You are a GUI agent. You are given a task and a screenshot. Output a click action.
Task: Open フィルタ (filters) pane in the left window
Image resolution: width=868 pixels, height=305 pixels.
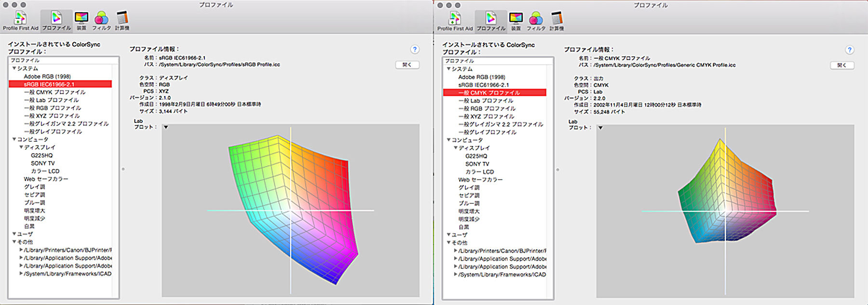pos(101,21)
